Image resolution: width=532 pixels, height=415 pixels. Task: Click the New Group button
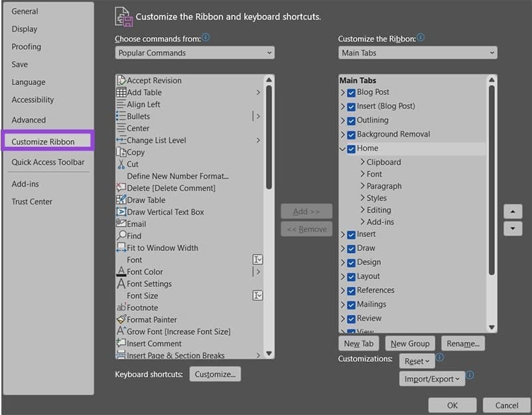point(410,343)
